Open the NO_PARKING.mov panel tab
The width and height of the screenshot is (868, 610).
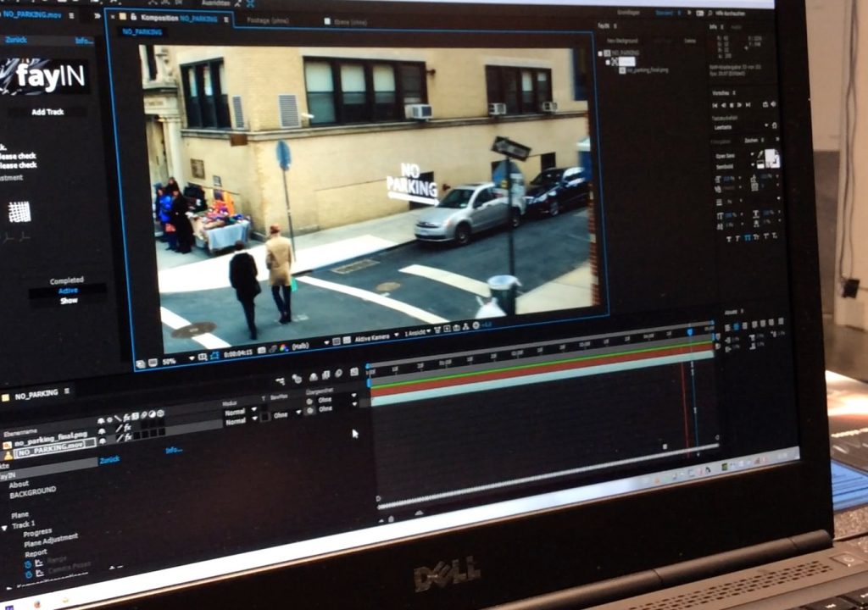(32, 15)
